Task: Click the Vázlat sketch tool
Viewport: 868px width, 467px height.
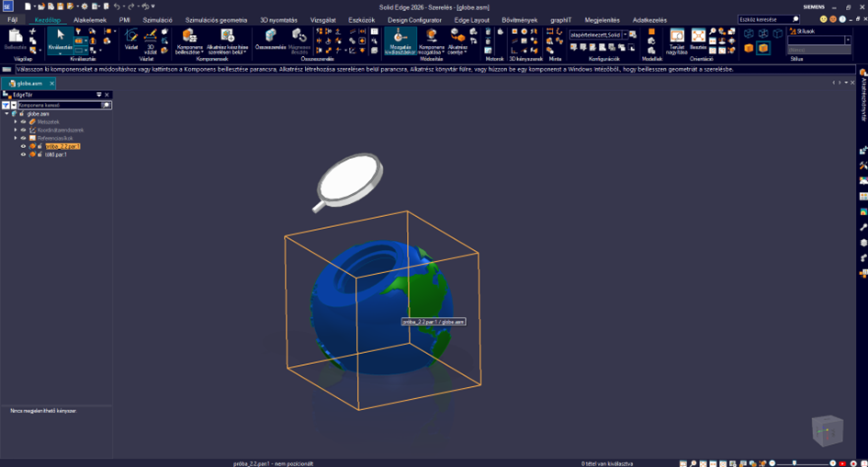Action: pos(131,40)
